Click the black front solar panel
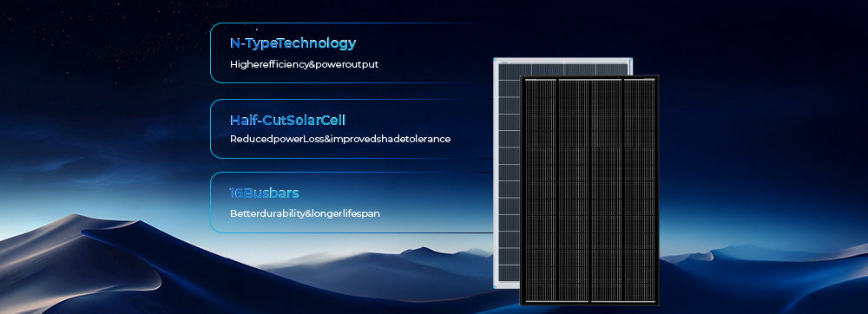 pyautogui.click(x=589, y=190)
